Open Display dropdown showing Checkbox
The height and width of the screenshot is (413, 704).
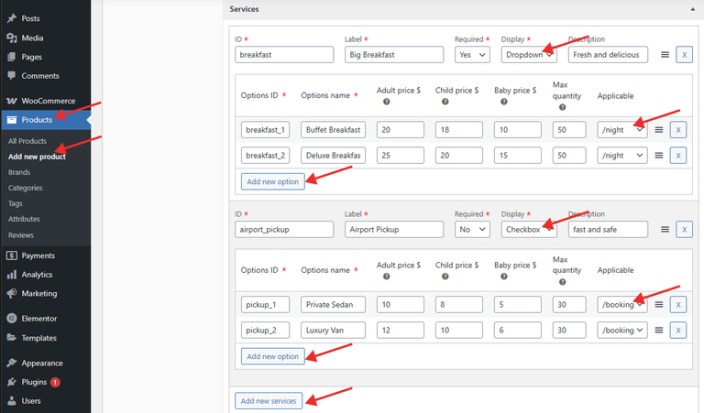click(x=529, y=229)
